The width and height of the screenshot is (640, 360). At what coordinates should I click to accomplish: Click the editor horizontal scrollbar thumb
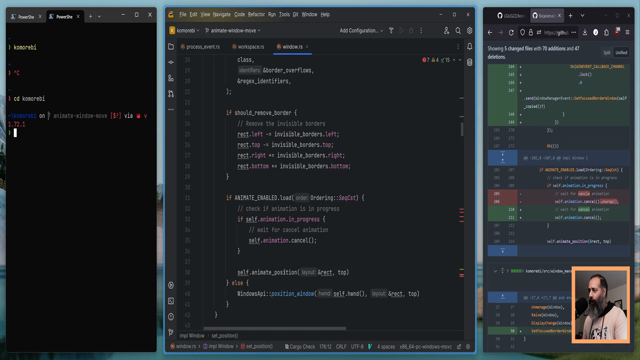pos(275,328)
